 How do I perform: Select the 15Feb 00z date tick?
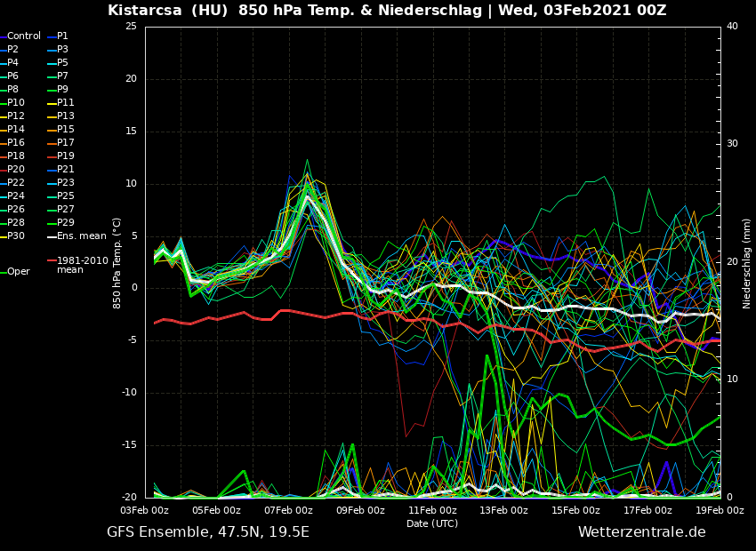click(x=575, y=511)
